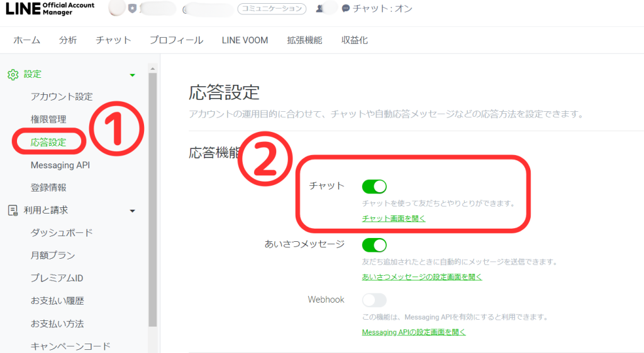
Task: Open the チャット tab in top navigation
Action: 113,40
